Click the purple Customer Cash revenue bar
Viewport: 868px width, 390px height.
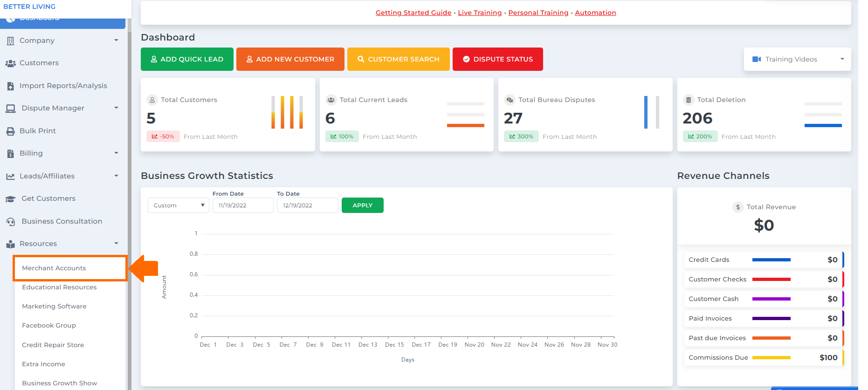772,299
